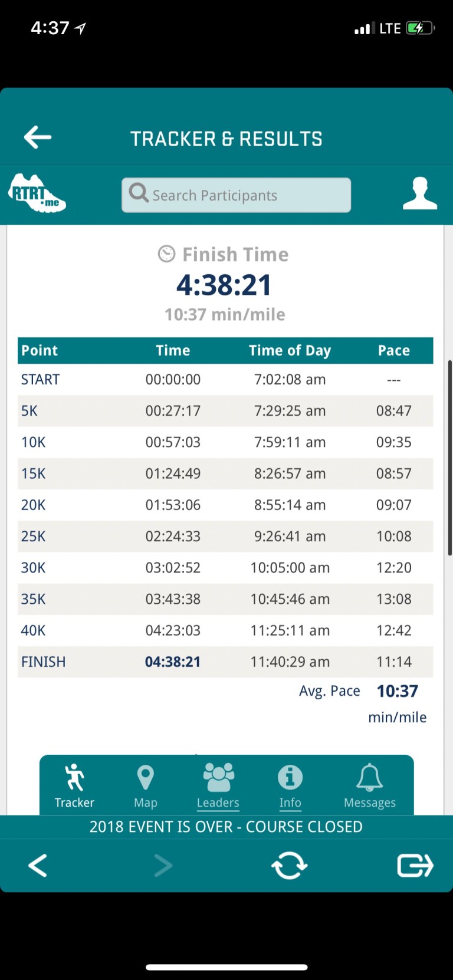Open the RTRT.me shoe logo
Screen dimensions: 453x980
[37, 193]
